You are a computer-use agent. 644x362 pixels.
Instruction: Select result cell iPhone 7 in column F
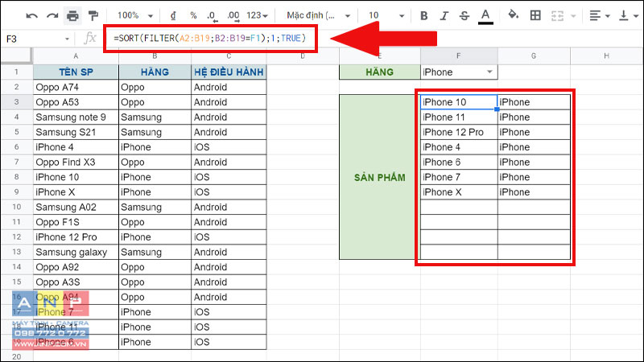459,177
